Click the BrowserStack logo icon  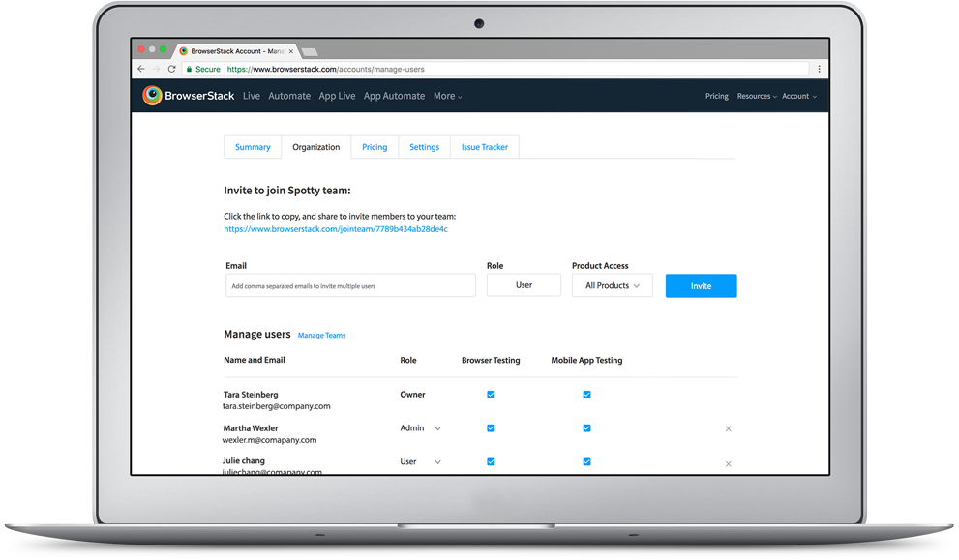152,96
